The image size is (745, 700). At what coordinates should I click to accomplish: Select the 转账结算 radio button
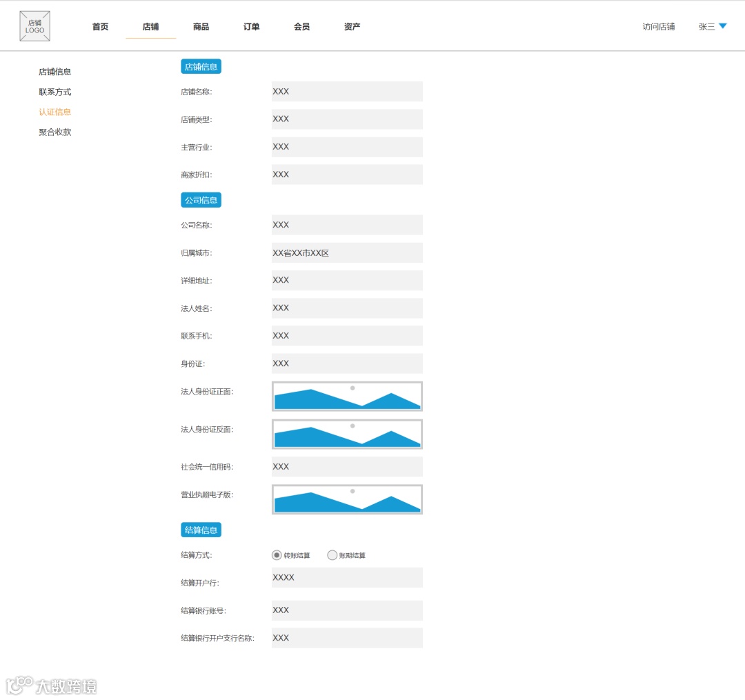click(x=277, y=555)
